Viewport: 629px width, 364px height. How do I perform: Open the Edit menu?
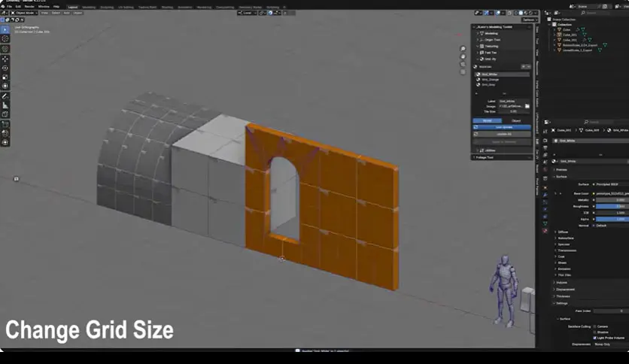pos(18,7)
